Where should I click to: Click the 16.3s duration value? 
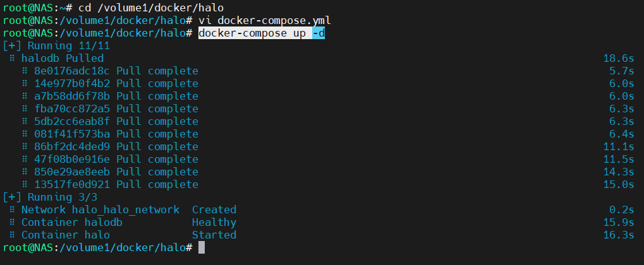(x=618, y=235)
